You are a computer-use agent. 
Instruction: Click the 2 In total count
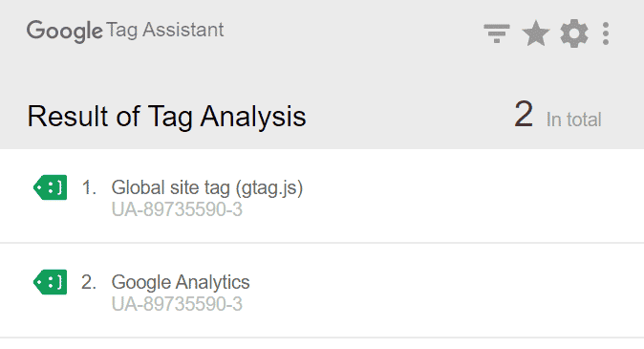(x=558, y=115)
